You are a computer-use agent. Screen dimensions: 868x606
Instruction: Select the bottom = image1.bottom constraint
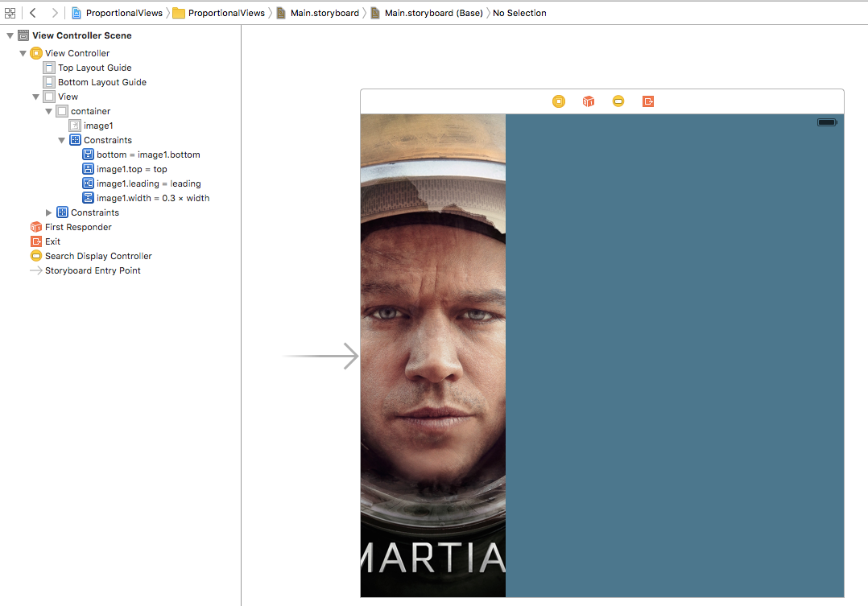click(121, 155)
